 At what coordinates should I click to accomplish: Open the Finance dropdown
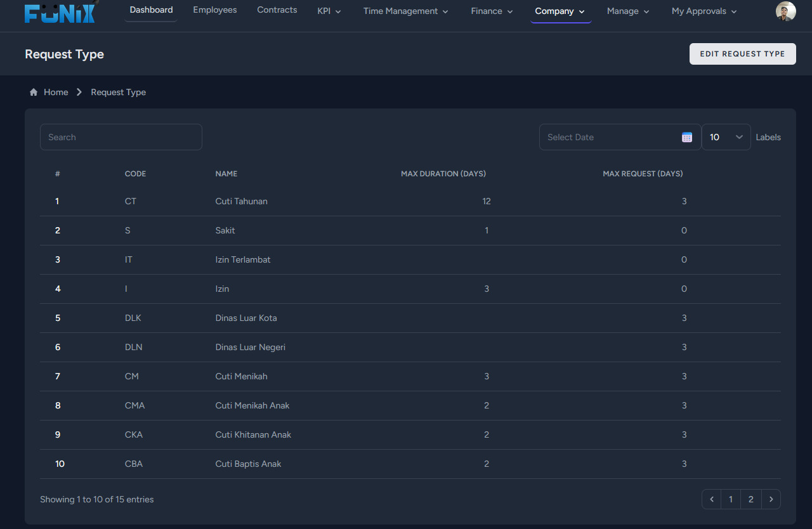point(492,11)
